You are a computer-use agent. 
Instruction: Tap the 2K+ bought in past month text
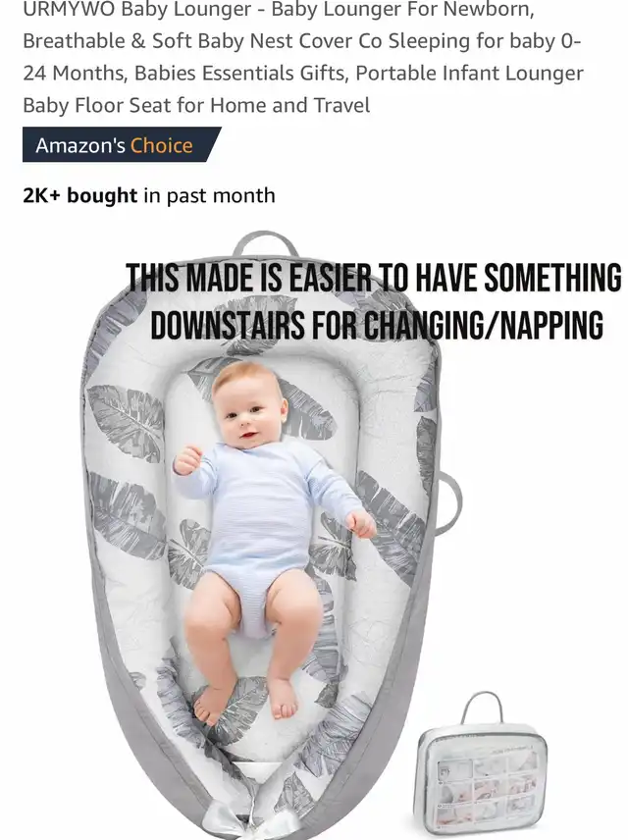(149, 195)
